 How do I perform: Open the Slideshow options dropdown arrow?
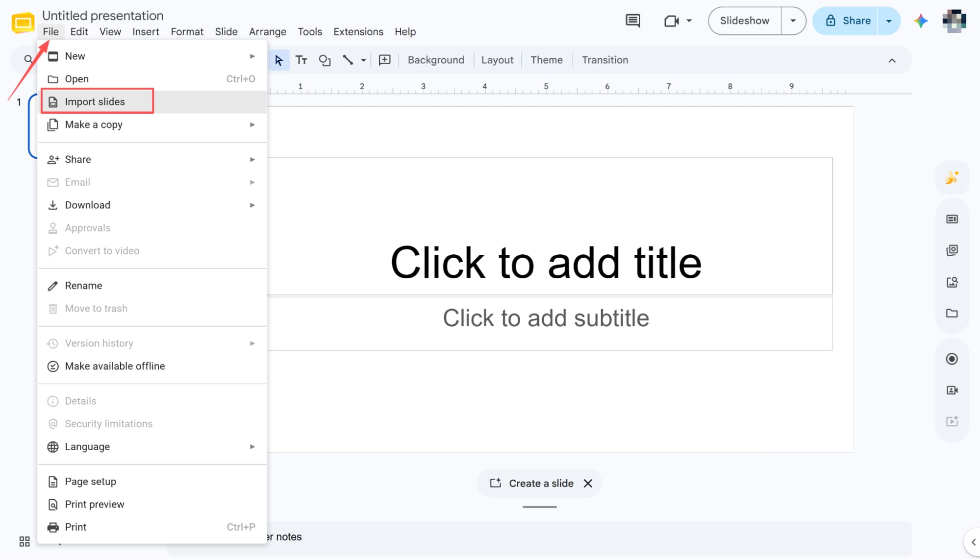(793, 21)
